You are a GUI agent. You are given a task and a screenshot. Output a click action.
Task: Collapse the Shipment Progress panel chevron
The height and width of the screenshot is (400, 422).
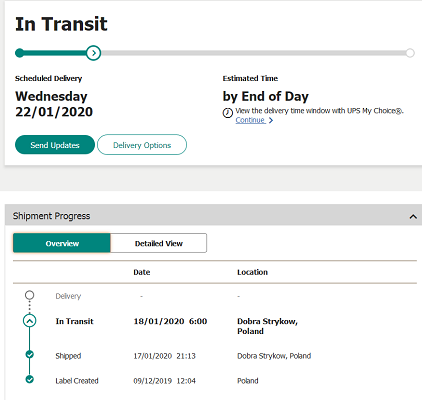pyautogui.click(x=413, y=217)
